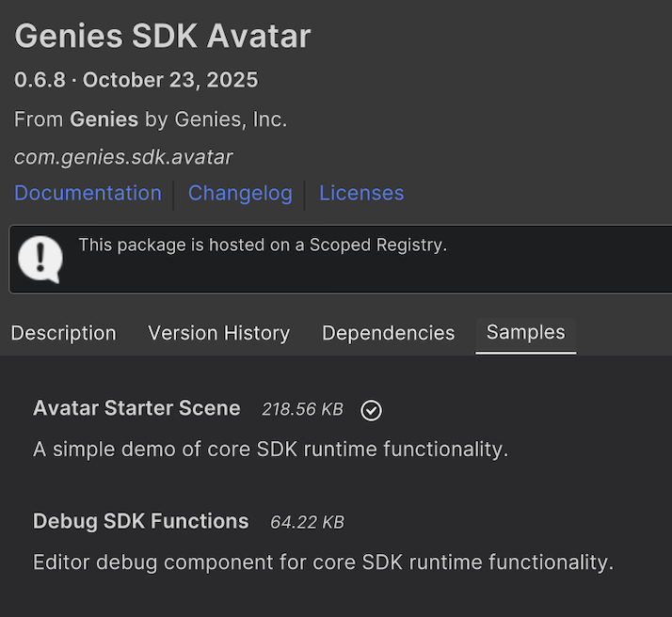The width and height of the screenshot is (672, 617).
Task: Select the Debug SDK Functions sample name
Action: click(x=140, y=521)
